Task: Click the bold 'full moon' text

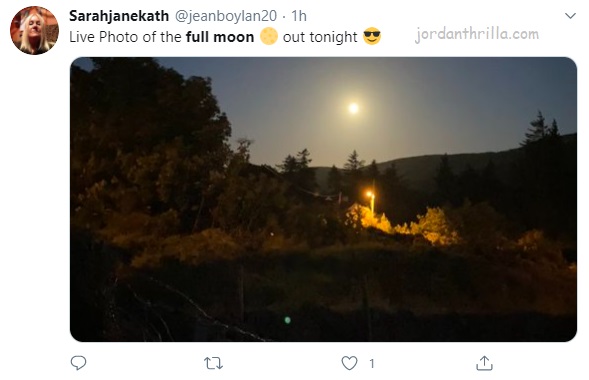Action: pos(220,37)
